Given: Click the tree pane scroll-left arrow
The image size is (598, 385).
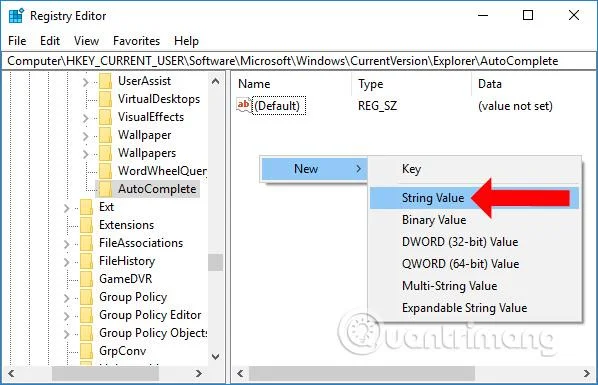Looking at the screenshot, I should point(11,373).
